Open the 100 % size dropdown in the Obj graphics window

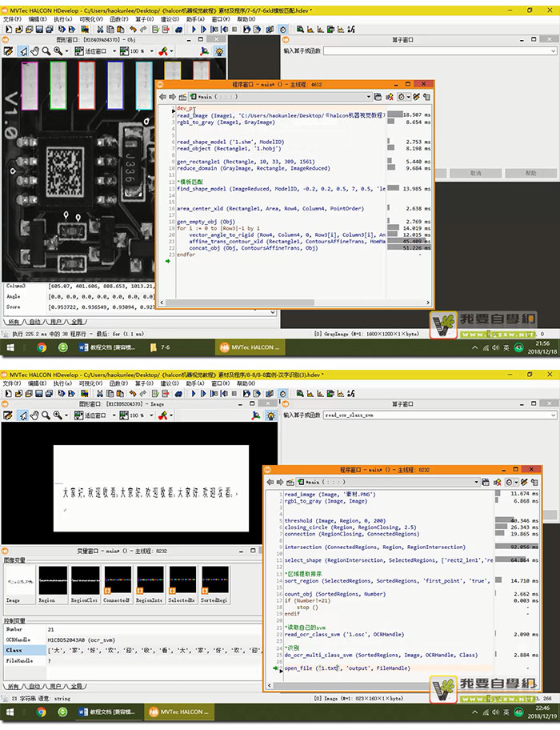pos(152,51)
